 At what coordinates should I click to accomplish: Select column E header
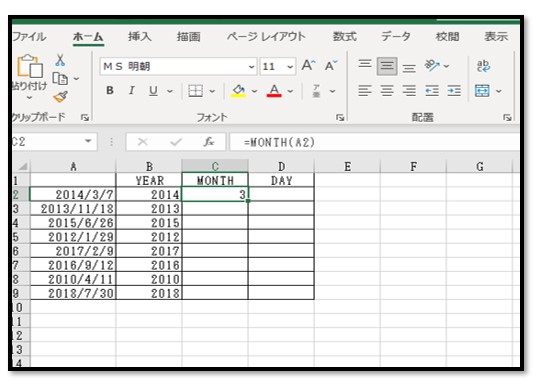coord(347,167)
